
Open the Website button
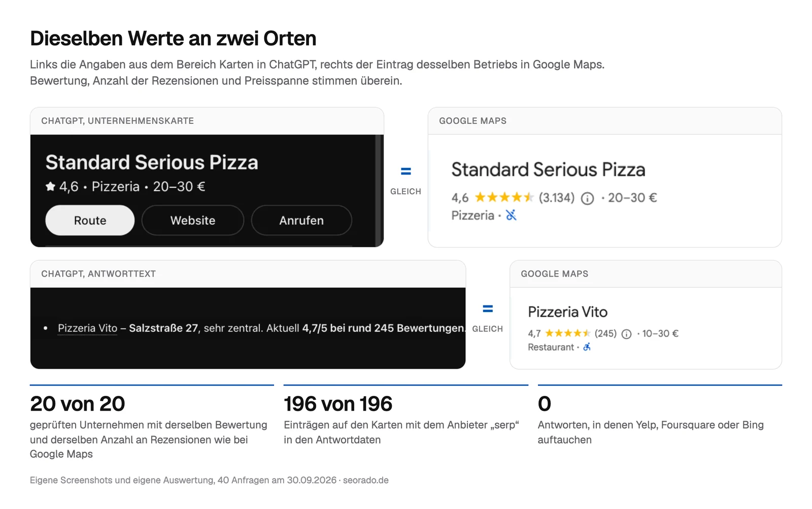[x=193, y=220]
